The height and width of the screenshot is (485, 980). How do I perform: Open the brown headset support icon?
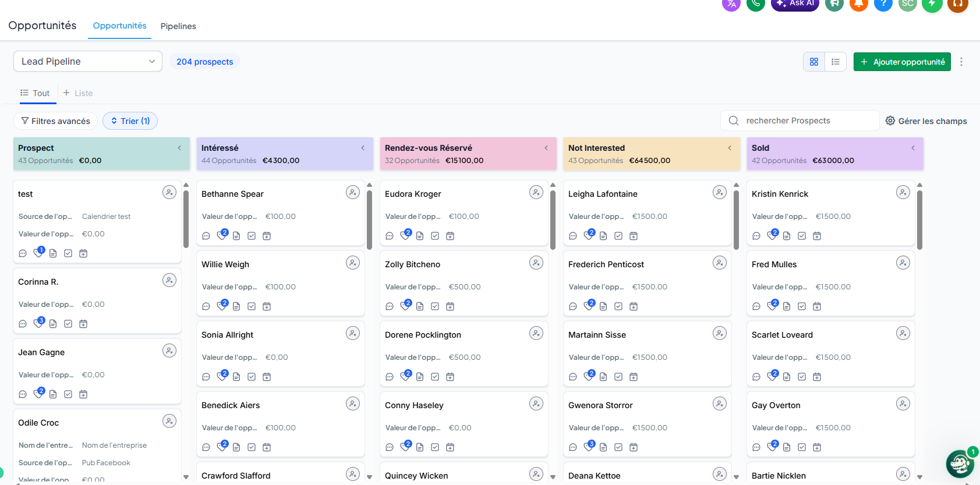[958, 3]
